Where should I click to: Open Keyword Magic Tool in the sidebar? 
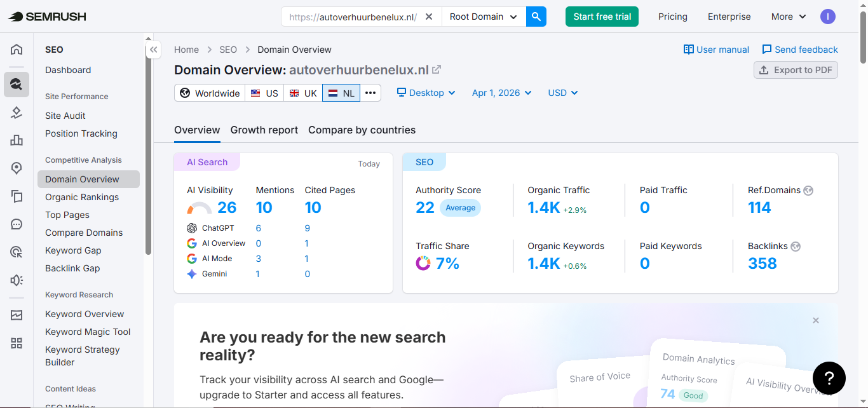point(88,332)
